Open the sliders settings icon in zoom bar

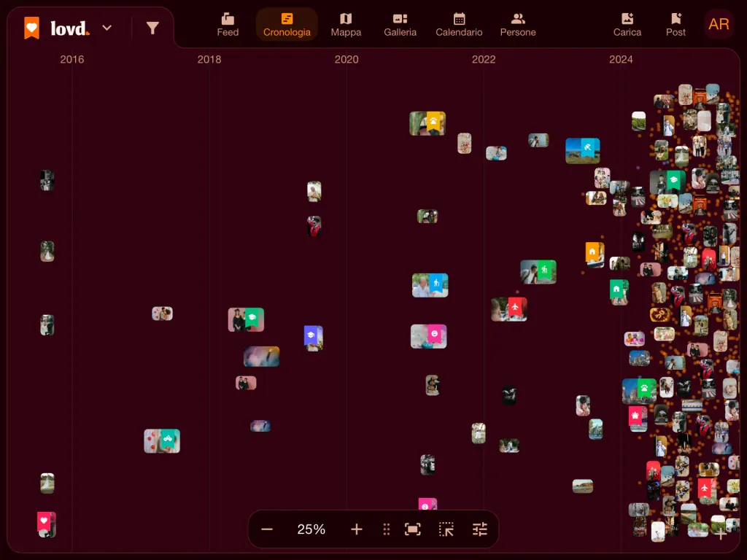click(x=480, y=529)
